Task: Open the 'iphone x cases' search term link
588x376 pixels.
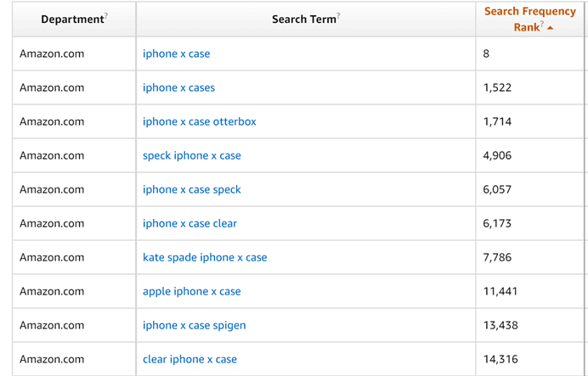Action: [178, 87]
